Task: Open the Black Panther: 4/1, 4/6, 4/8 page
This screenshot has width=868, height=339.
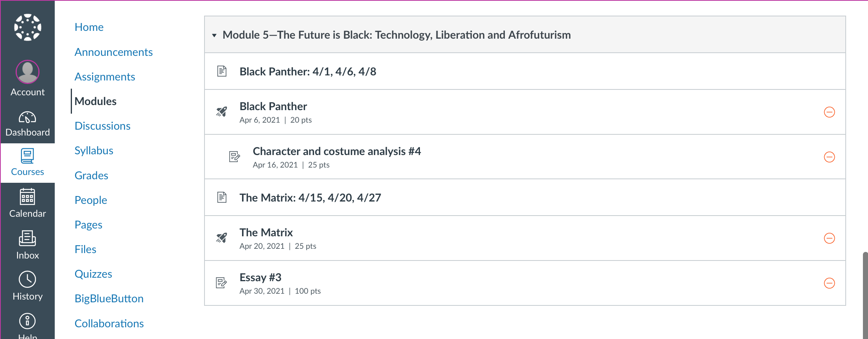Action: 308,71
